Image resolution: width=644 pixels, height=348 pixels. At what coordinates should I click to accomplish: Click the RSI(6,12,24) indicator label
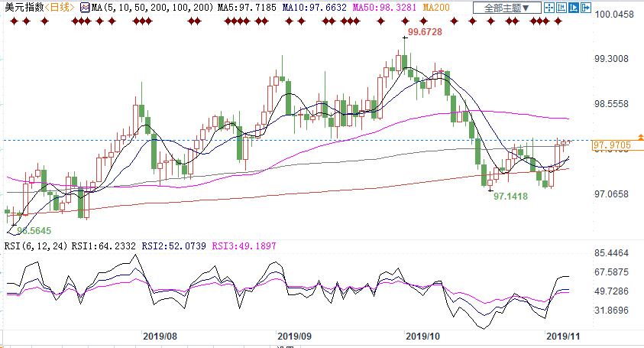35,246
